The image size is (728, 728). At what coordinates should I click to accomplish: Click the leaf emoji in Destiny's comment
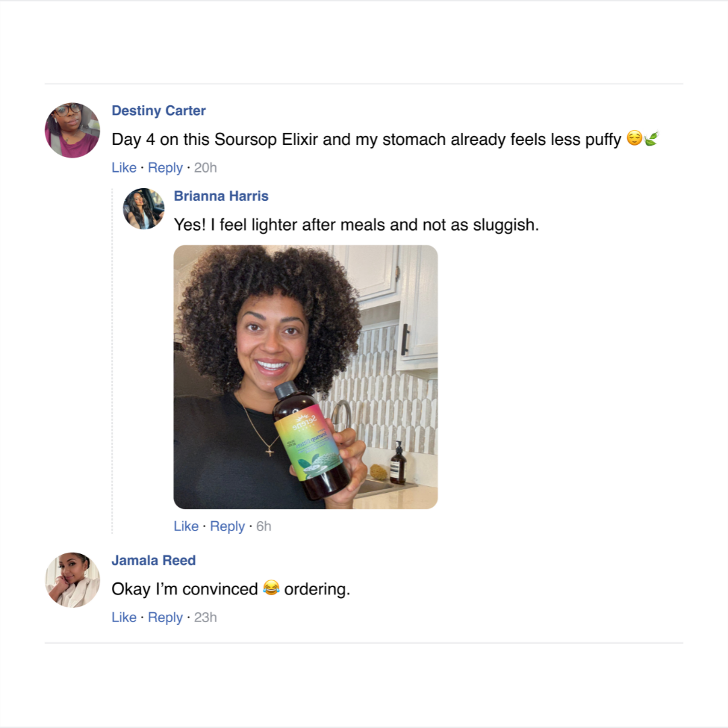(x=651, y=139)
